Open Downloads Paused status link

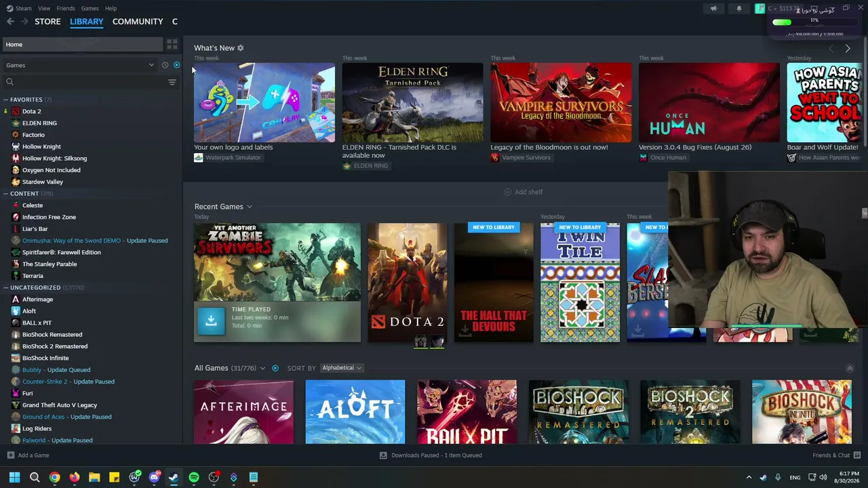click(437, 455)
